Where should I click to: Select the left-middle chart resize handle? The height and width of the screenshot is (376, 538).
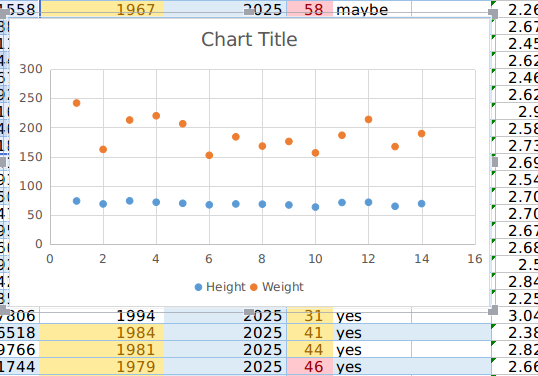(x=3, y=162)
